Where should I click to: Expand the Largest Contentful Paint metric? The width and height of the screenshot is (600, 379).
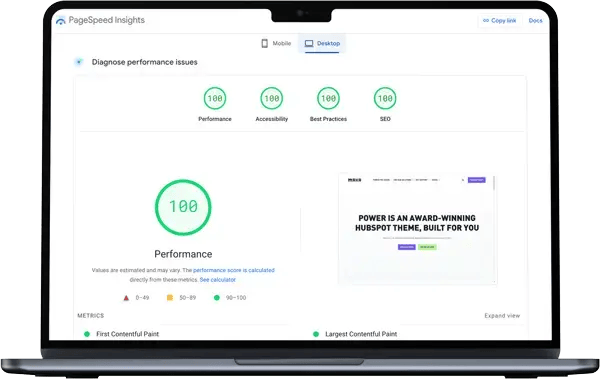tap(361, 334)
